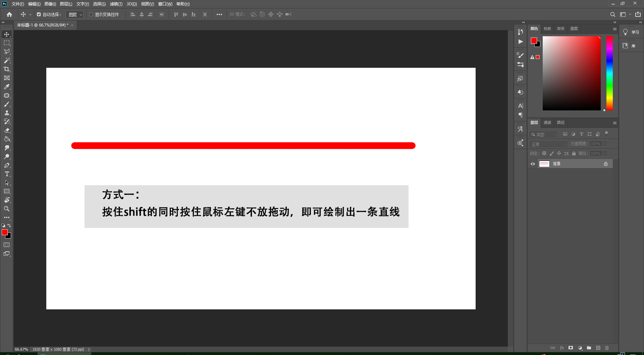Open the Color panel options menu
644x355 pixels.
point(615,29)
